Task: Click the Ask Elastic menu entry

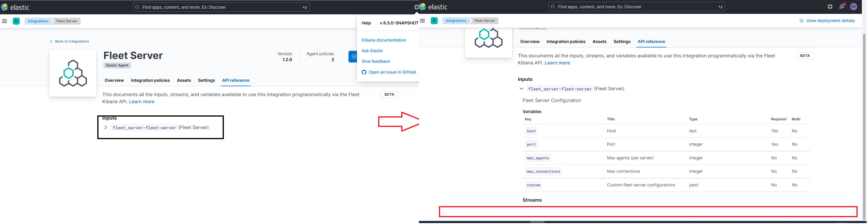Action: (372, 51)
